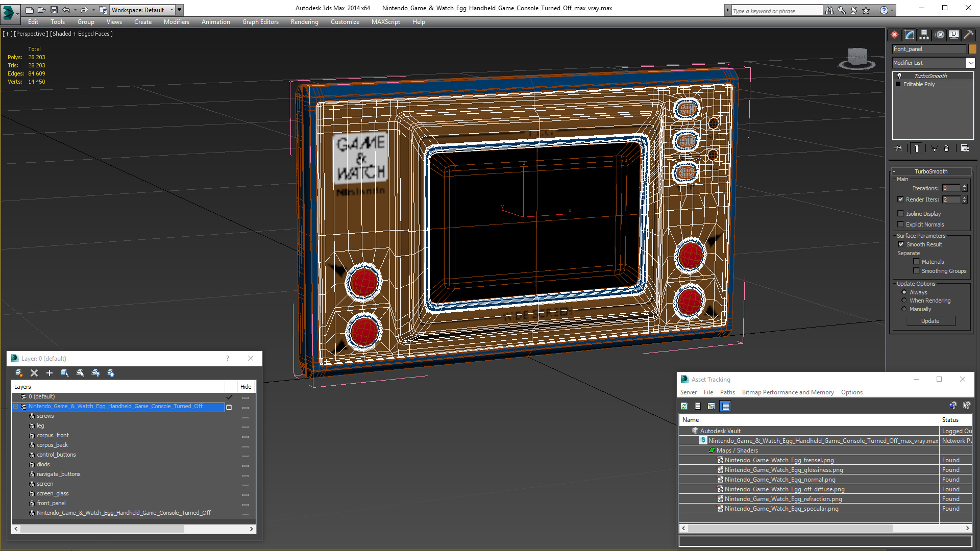The width and height of the screenshot is (980, 551).
Task: Select the screen_glass layer object
Action: click(x=53, y=493)
